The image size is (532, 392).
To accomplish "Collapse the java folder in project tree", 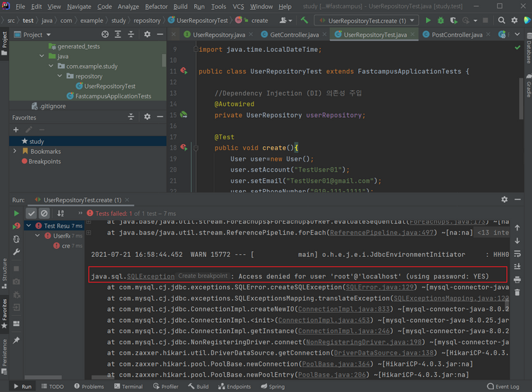I will coord(42,56).
